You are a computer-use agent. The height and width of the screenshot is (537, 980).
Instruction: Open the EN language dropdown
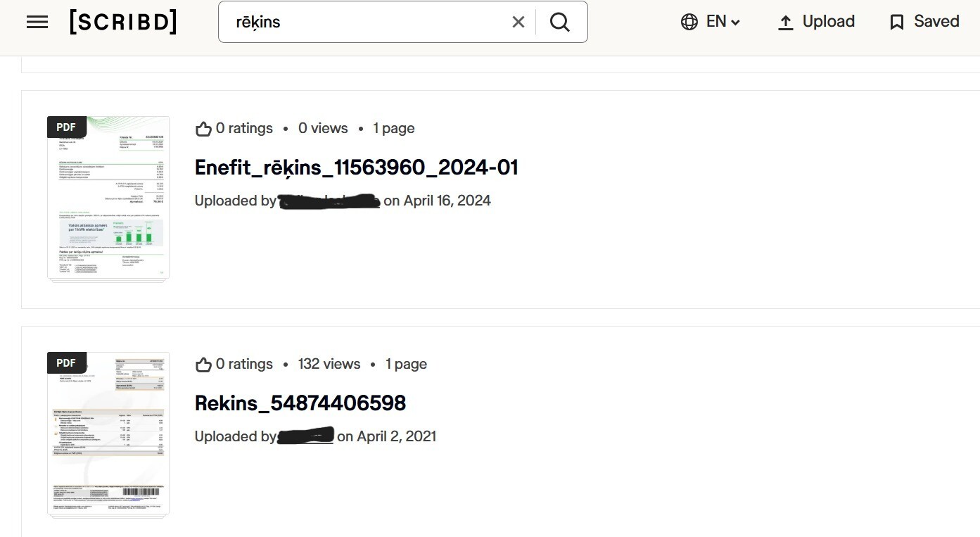tap(723, 22)
